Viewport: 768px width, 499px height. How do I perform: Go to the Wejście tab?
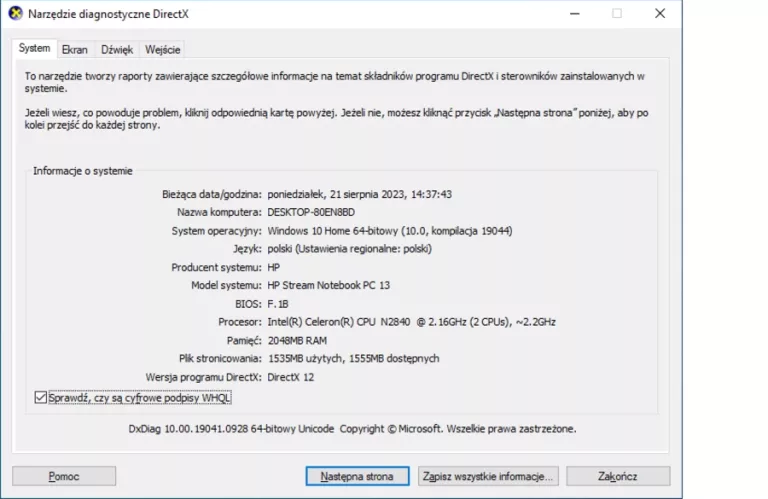click(x=162, y=50)
